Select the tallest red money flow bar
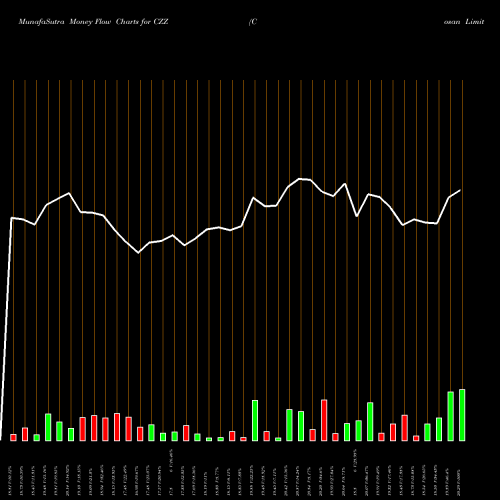The width and height of the screenshot is (500, 500). [324, 420]
